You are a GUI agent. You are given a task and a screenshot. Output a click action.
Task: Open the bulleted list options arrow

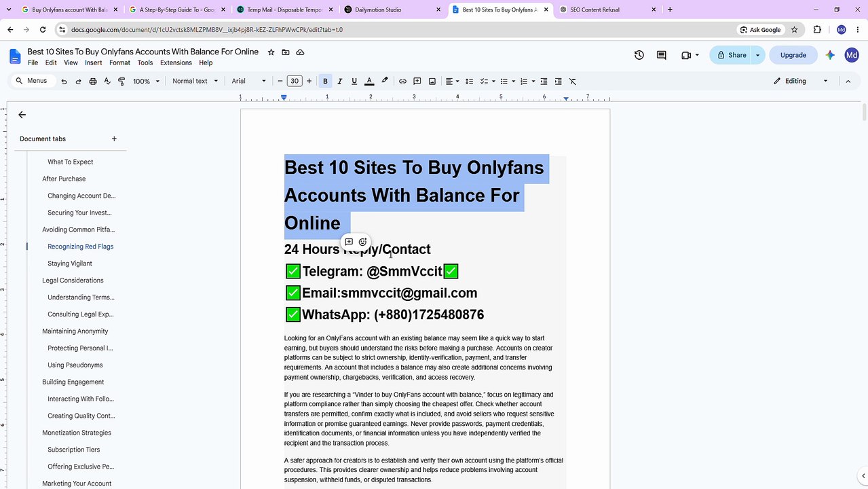[x=513, y=81]
